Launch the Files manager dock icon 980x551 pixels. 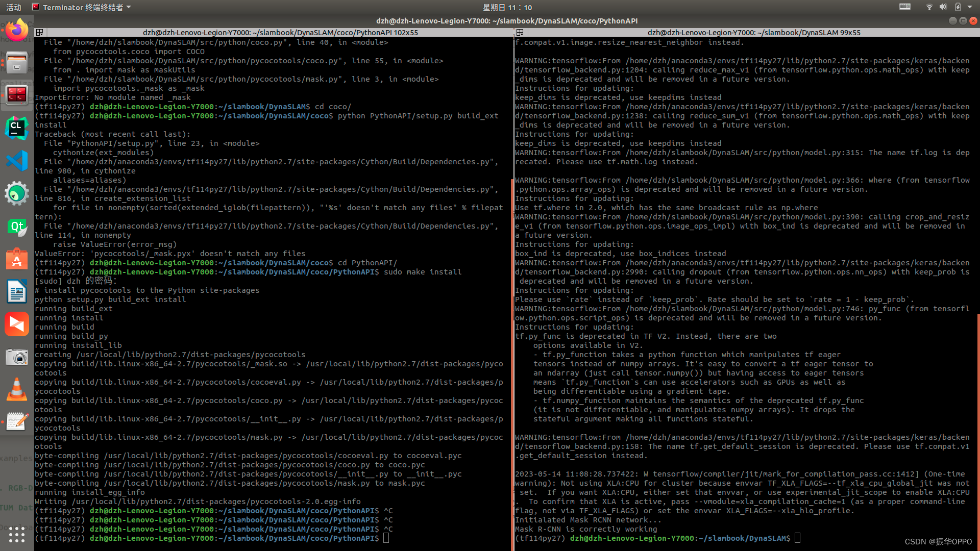point(17,63)
